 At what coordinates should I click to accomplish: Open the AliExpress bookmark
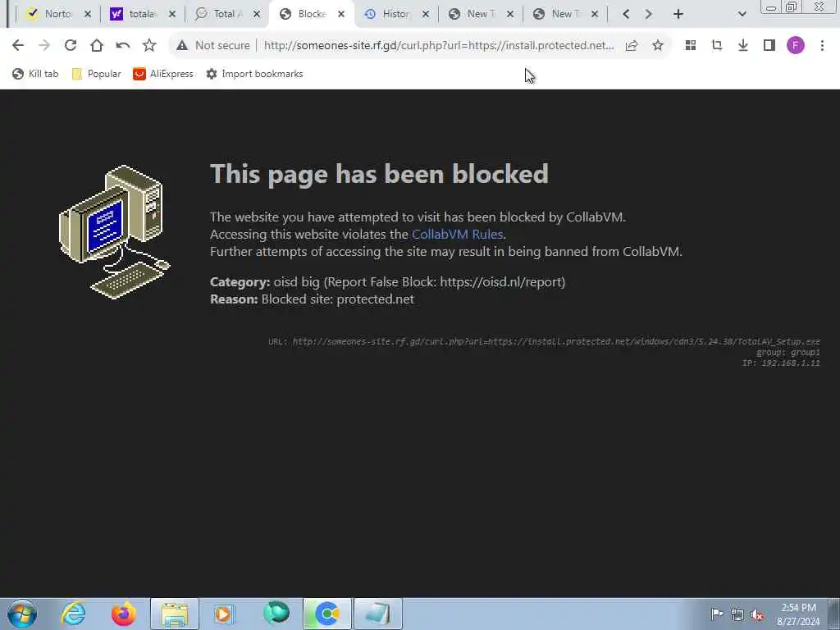(163, 74)
